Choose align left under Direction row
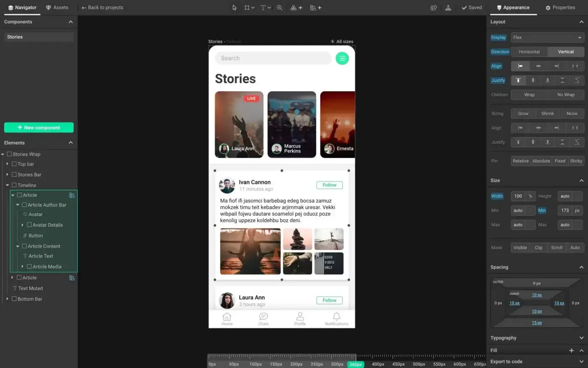 520,66
